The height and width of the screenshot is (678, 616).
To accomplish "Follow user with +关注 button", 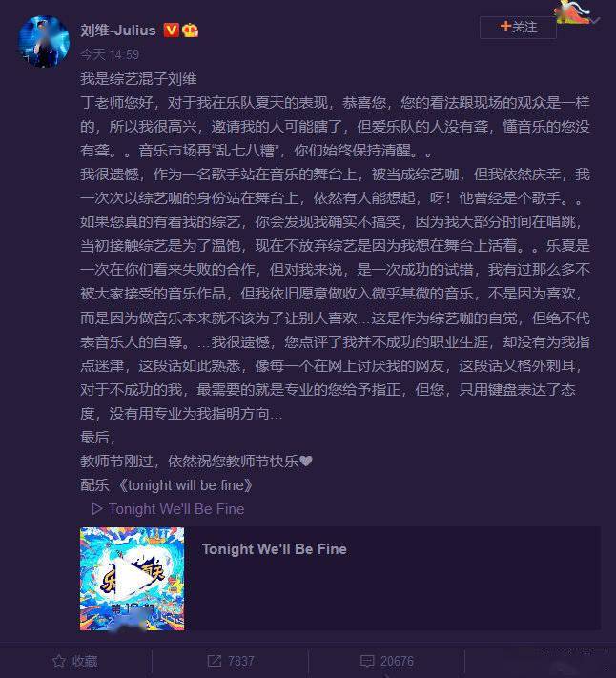I will point(518,28).
